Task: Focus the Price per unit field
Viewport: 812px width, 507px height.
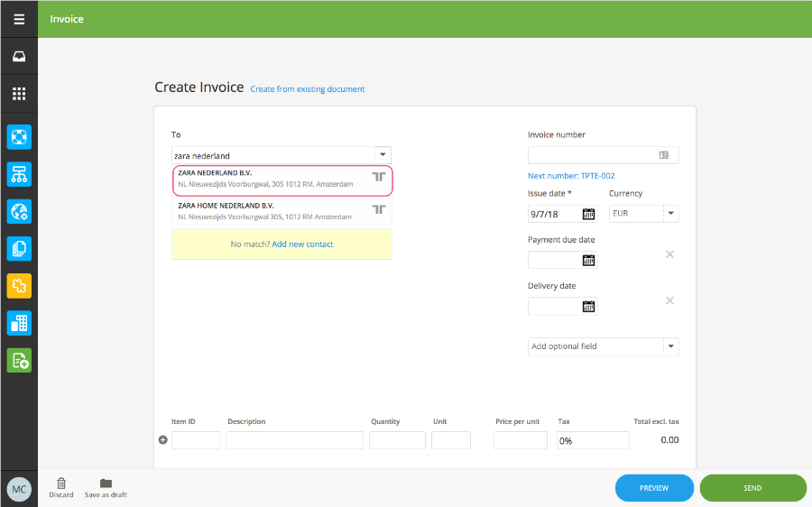Action: tap(521, 440)
